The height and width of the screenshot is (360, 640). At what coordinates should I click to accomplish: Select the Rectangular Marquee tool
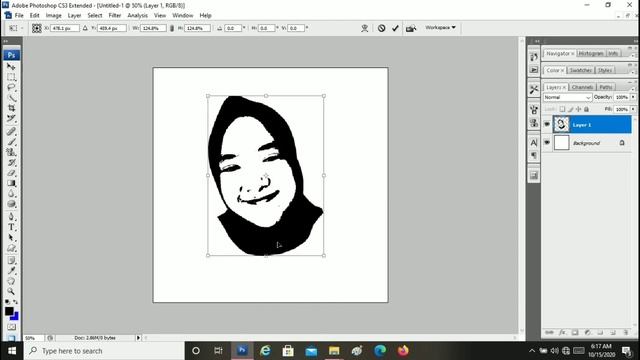(x=11, y=77)
